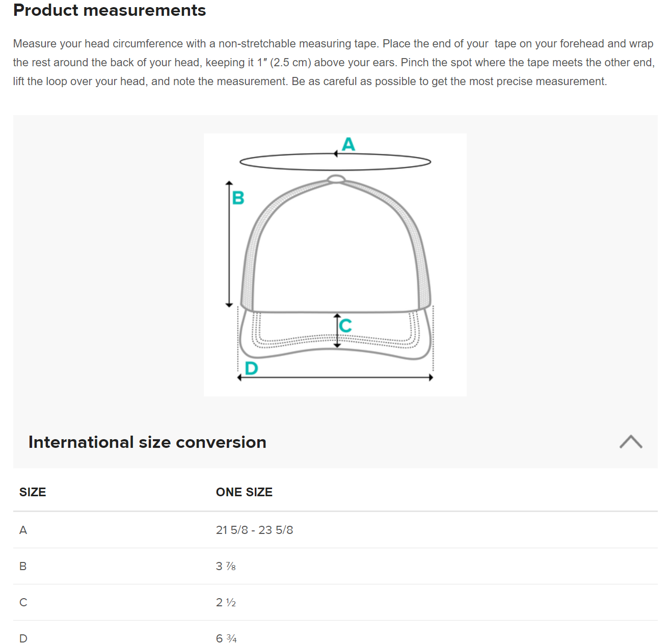
Task: Click the SIZE column header
Action: coord(33,492)
